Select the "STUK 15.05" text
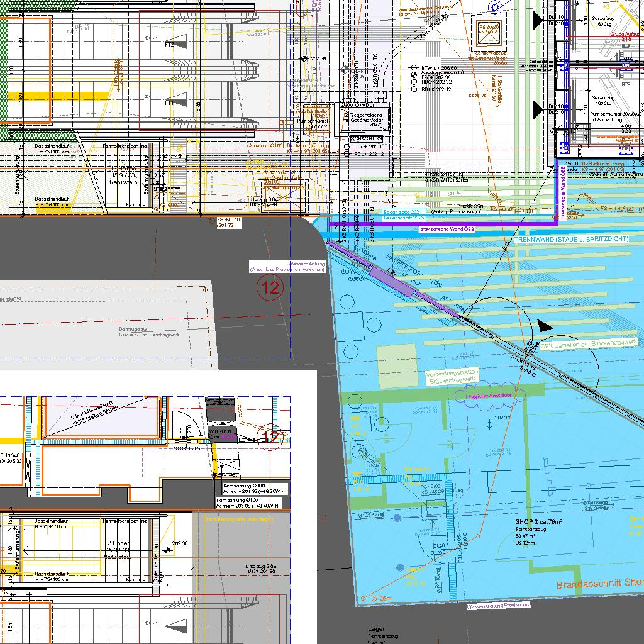Image resolution: width=644 pixels, height=644 pixels. [187, 448]
